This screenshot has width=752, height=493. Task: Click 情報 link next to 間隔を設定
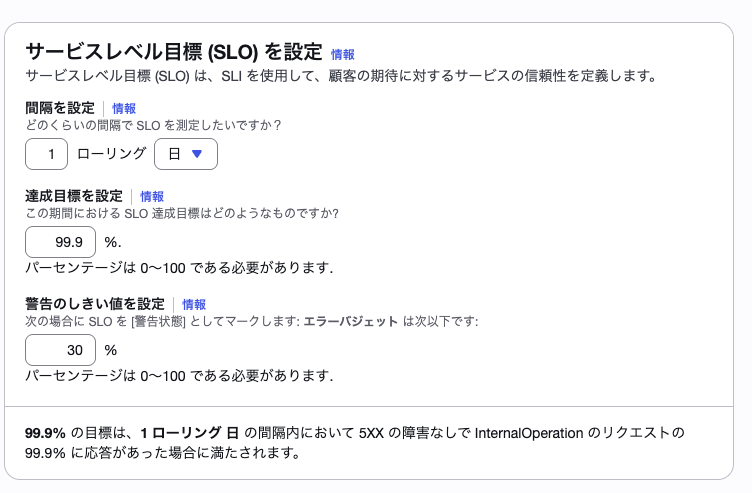pos(124,108)
